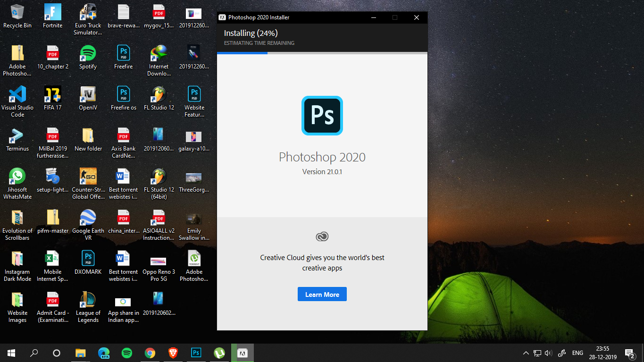Select the Internet Download Manager desktop icon

(159, 61)
